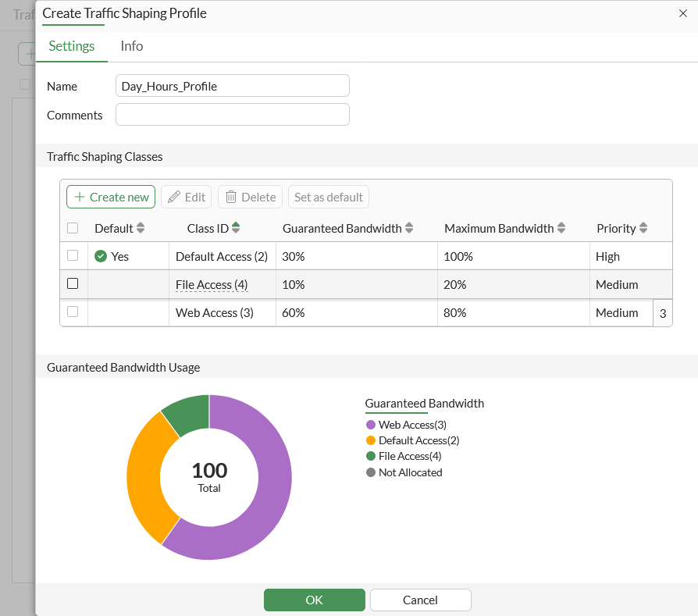Click the Set as default button

(x=328, y=197)
